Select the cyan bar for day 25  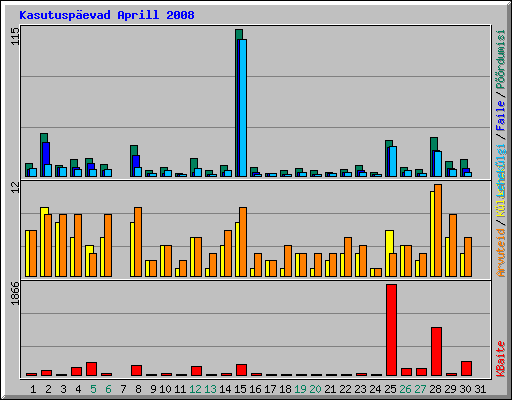(393, 161)
